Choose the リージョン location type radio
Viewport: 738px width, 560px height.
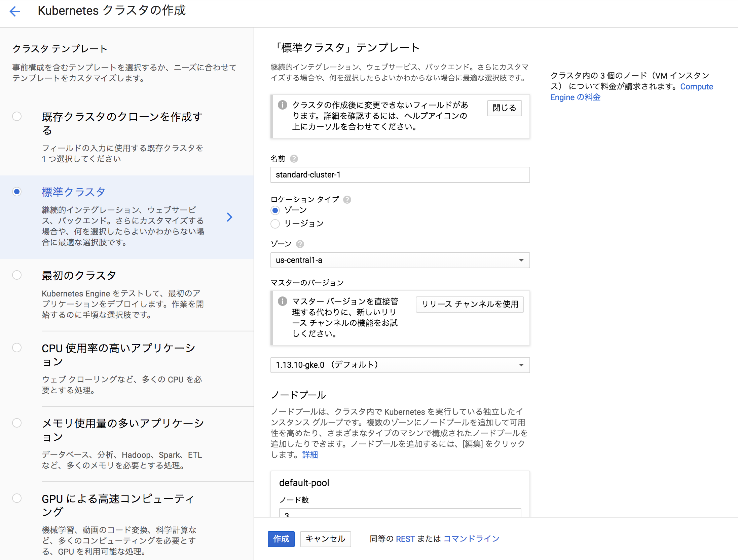(x=275, y=224)
